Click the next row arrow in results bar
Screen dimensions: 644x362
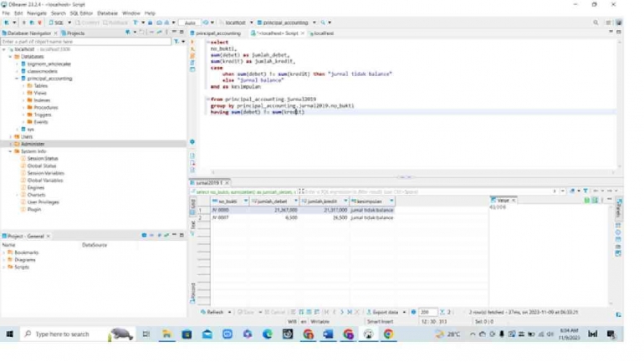coord(342,313)
